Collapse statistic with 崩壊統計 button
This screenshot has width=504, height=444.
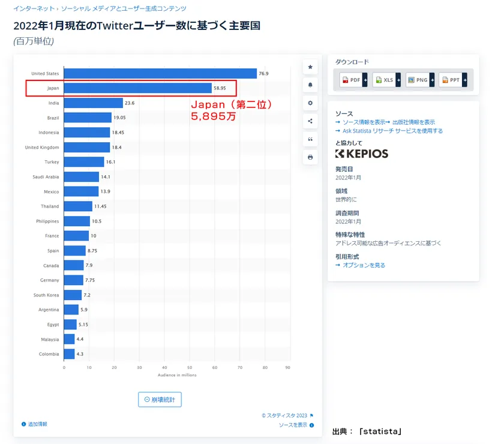click(x=160, y=400)
